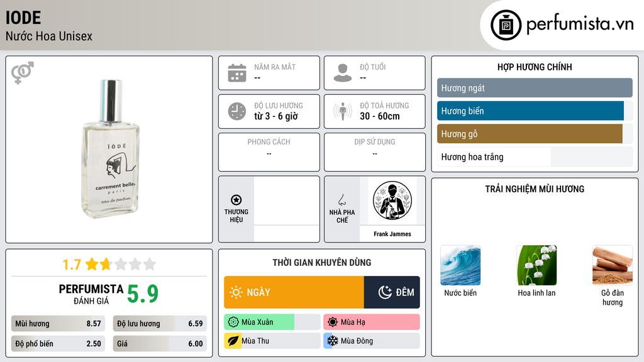644x362 pixels.
Task: Click the perfumista.vn site name text
Action: [580, 24]
